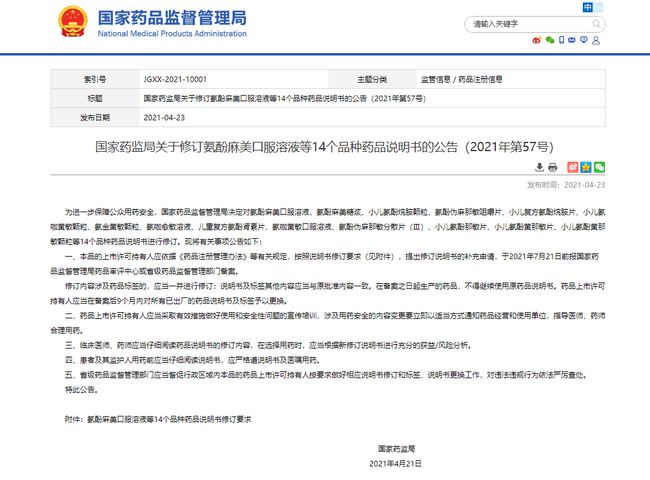Click the large article headline

coord(324,147)
